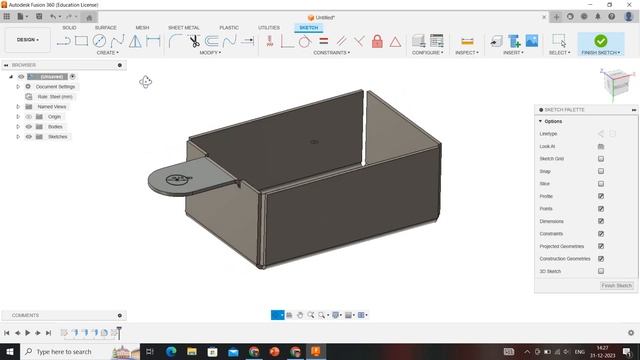
Task: Click the green Finish Sketch checkmark
Action: (x=600, y=41)
